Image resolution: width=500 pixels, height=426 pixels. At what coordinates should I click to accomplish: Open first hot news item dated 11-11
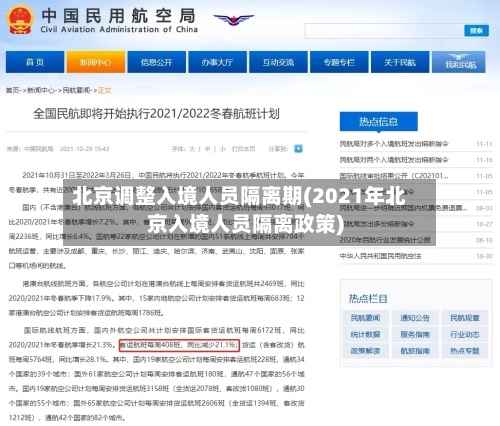394,144
